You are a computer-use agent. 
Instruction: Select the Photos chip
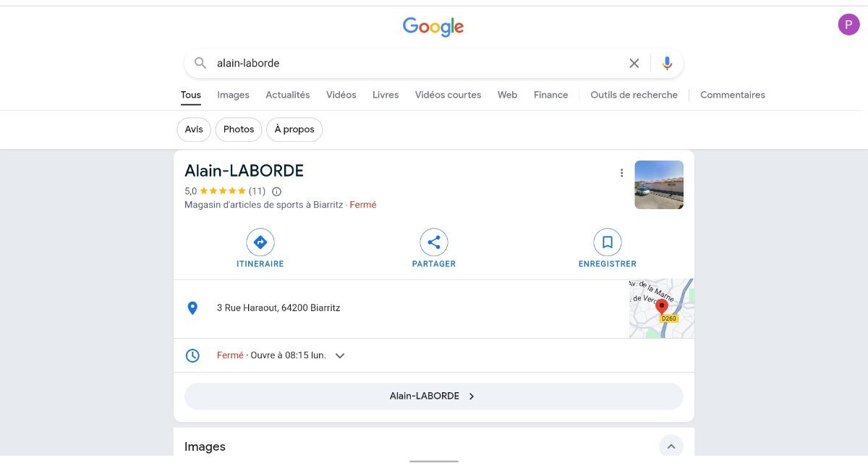pos(239,130)
